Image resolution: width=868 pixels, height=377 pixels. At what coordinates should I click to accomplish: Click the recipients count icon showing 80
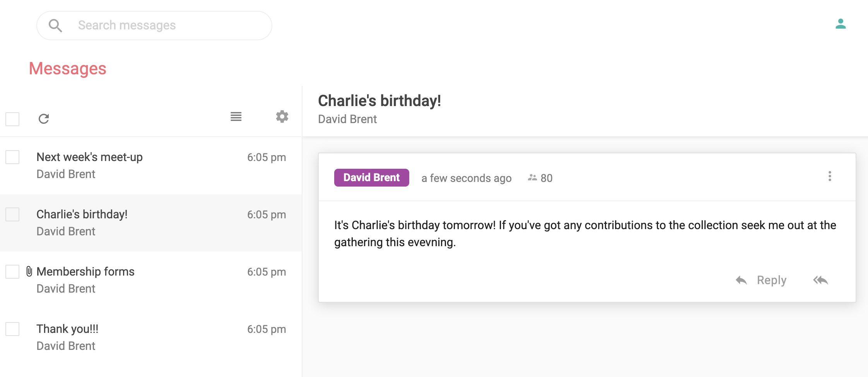coord(532,178)
